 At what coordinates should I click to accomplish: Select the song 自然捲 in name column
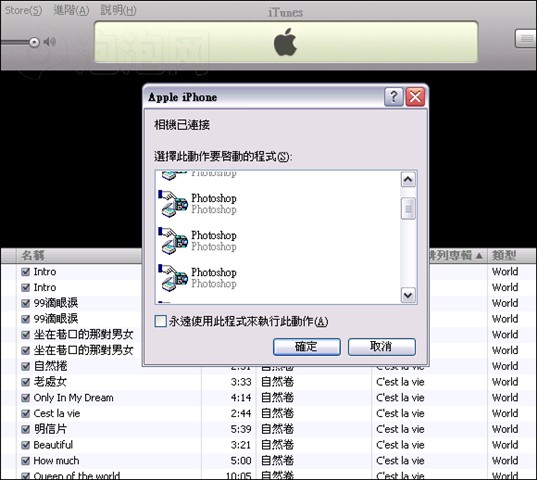pyautogui.click(x=50, y=366)
